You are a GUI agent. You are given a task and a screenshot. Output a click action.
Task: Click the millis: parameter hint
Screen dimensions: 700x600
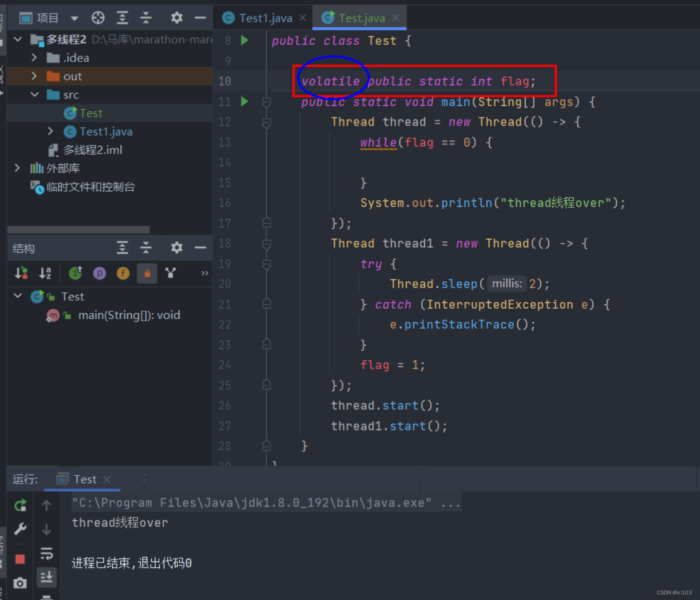[507, 284]
